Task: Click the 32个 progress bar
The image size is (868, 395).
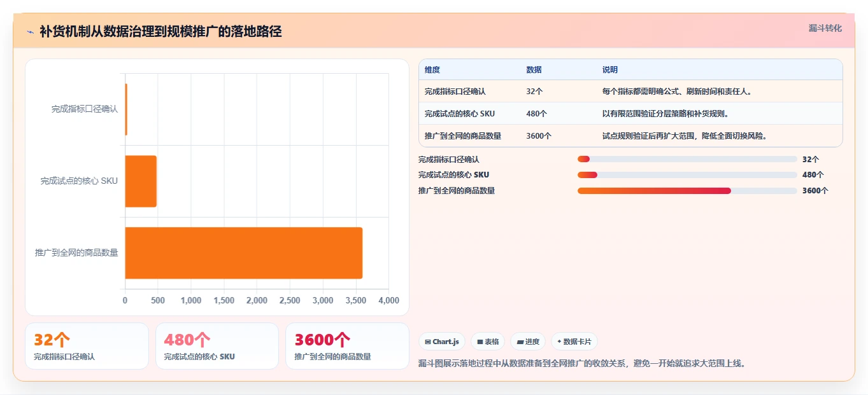Action: point(687,159)
